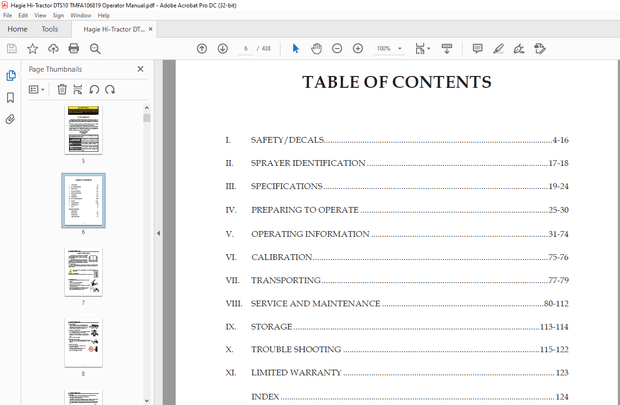Viewport: 620px width, 405px height.
Task: Click the print pages thumbnail icon
Action: tap(78, 89)
